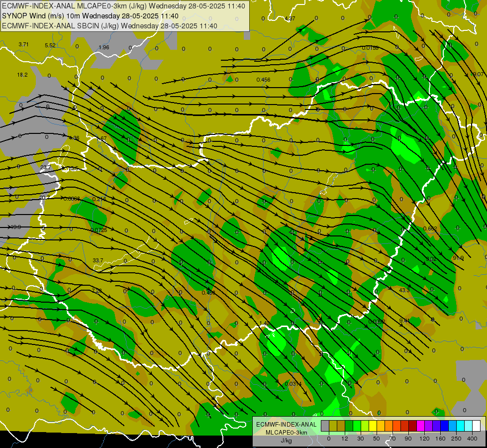Select the bright green legend swatch
The height and width of the screenshot is (448, 487).
tap(357, 426)
